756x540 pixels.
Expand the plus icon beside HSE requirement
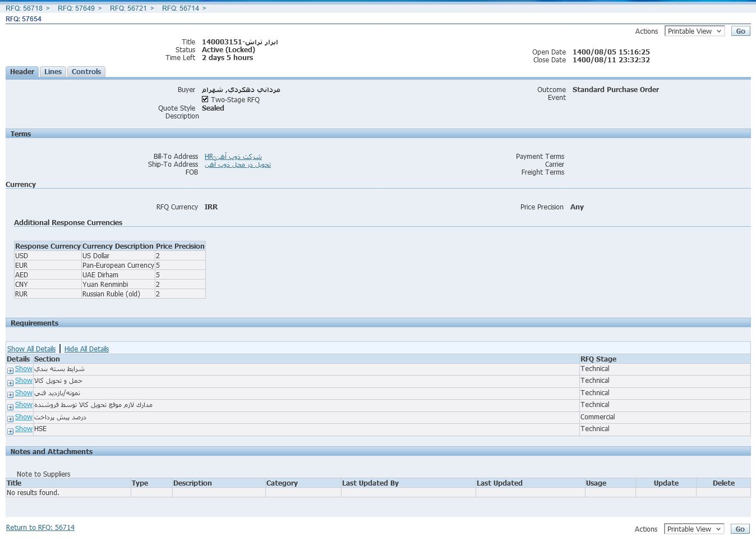10,432
